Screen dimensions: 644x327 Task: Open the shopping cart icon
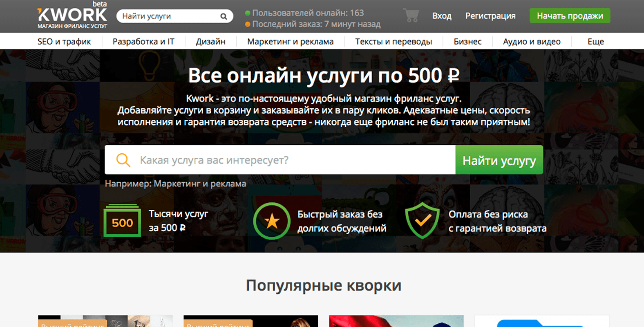pos(411,16)
